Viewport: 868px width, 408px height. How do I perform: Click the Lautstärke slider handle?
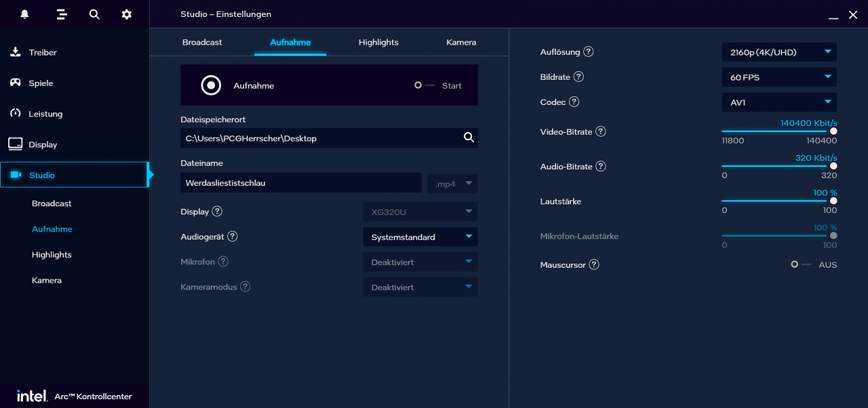tap(833, 201)
